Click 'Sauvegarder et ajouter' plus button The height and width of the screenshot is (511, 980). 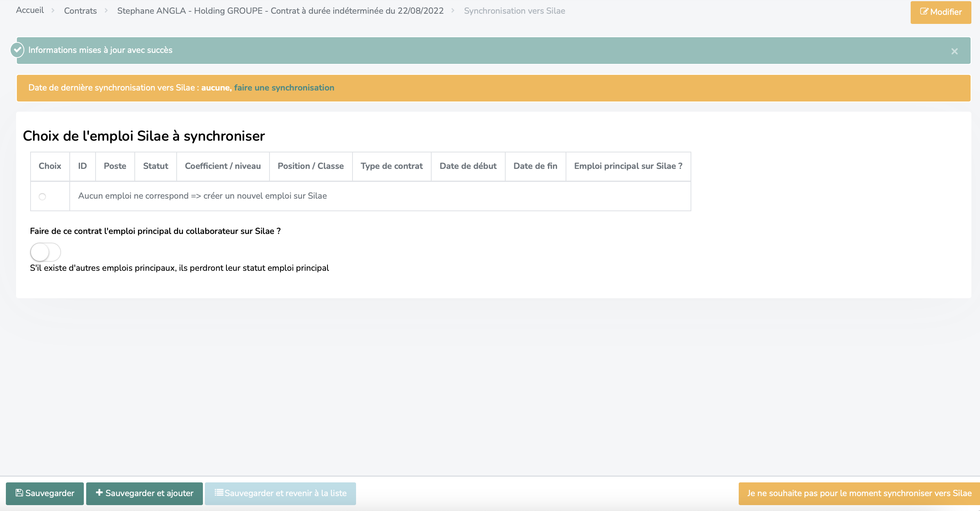point(145,493)
